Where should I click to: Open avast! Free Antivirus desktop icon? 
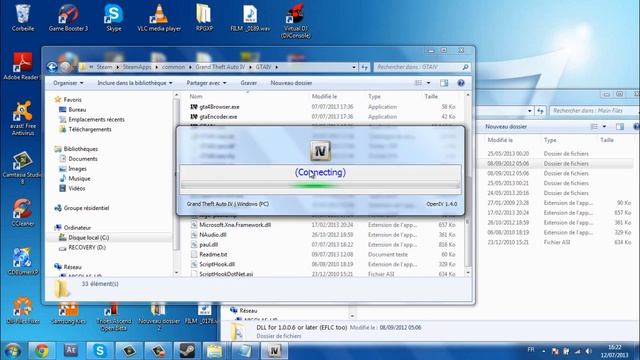[x=22, y=118]
